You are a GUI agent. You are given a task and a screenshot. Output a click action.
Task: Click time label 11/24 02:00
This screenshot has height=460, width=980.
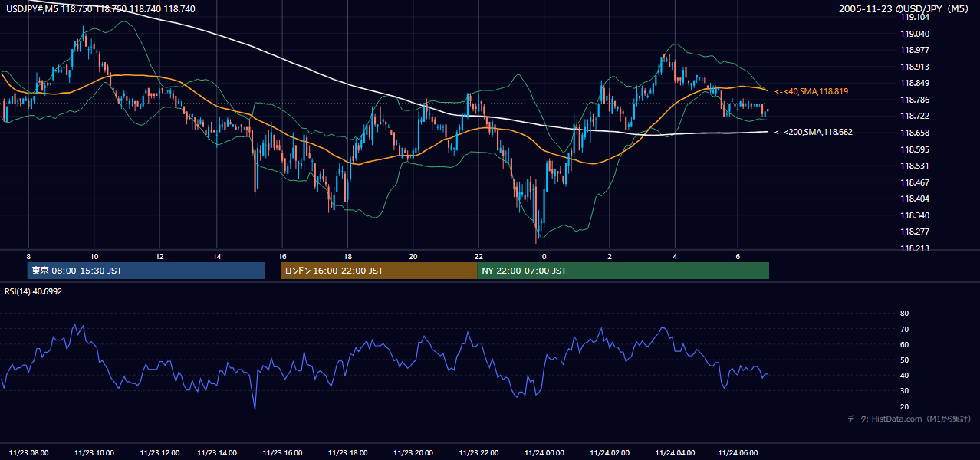click(610, 453)
